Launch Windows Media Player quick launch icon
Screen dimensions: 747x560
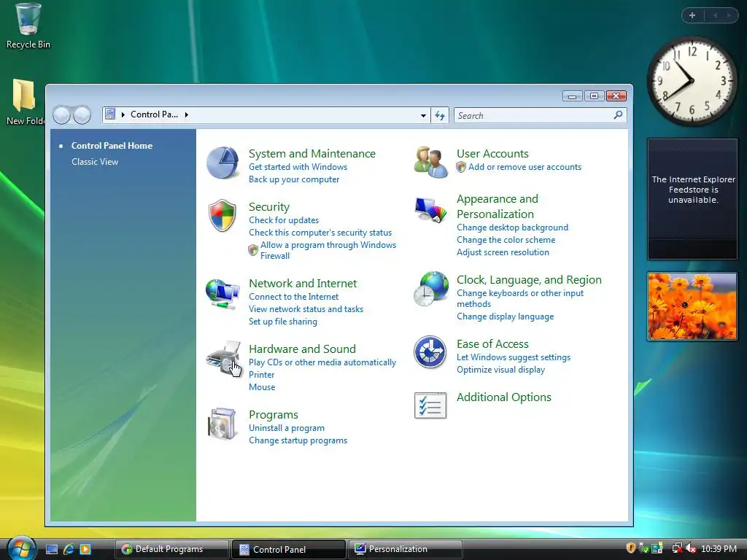click(x=85, y=549)
